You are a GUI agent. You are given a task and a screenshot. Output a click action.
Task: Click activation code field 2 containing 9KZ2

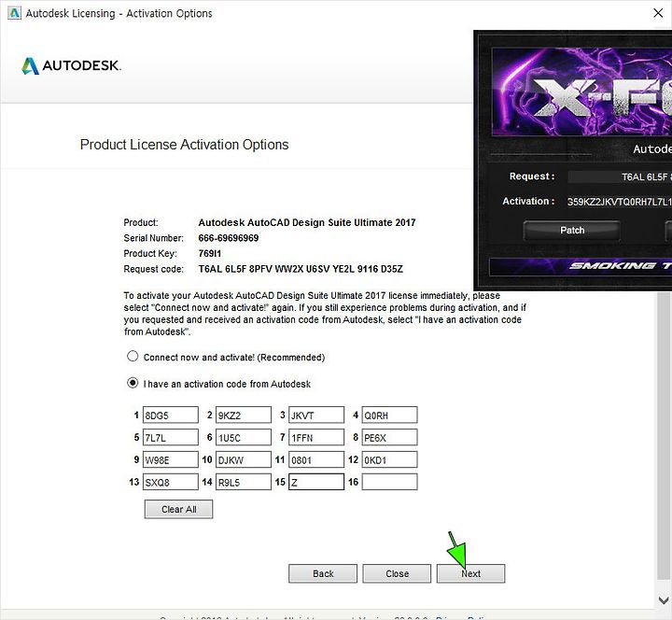[244, 416]
